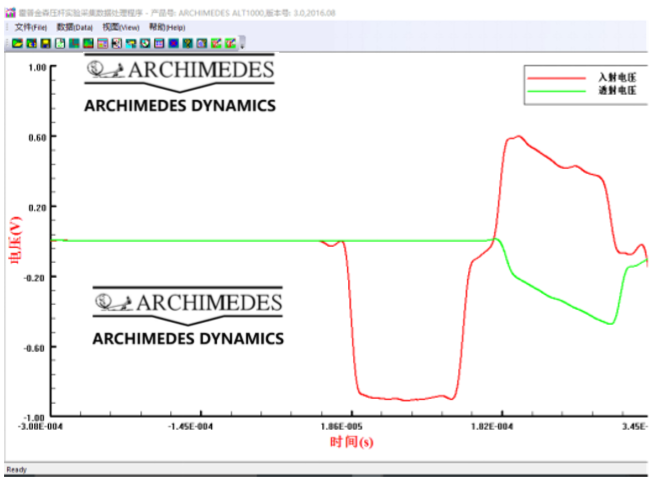Click the red line swatch in legend
654x478 pixels.
click(556, 78)
